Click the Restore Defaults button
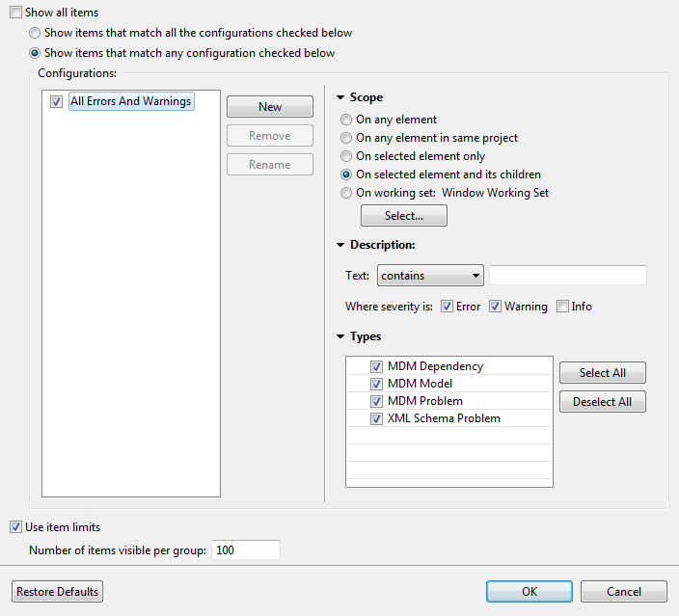Screen dimensions: 679x616 58,592
